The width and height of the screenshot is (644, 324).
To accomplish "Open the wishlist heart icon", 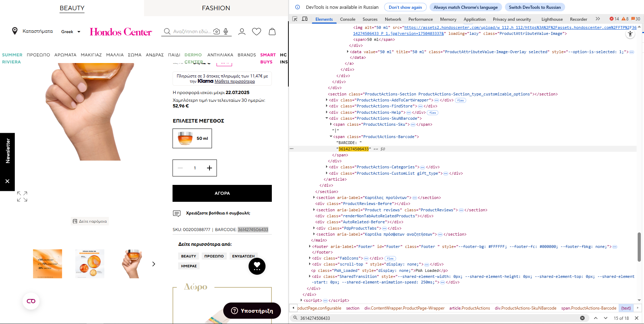I will point(257,32).
